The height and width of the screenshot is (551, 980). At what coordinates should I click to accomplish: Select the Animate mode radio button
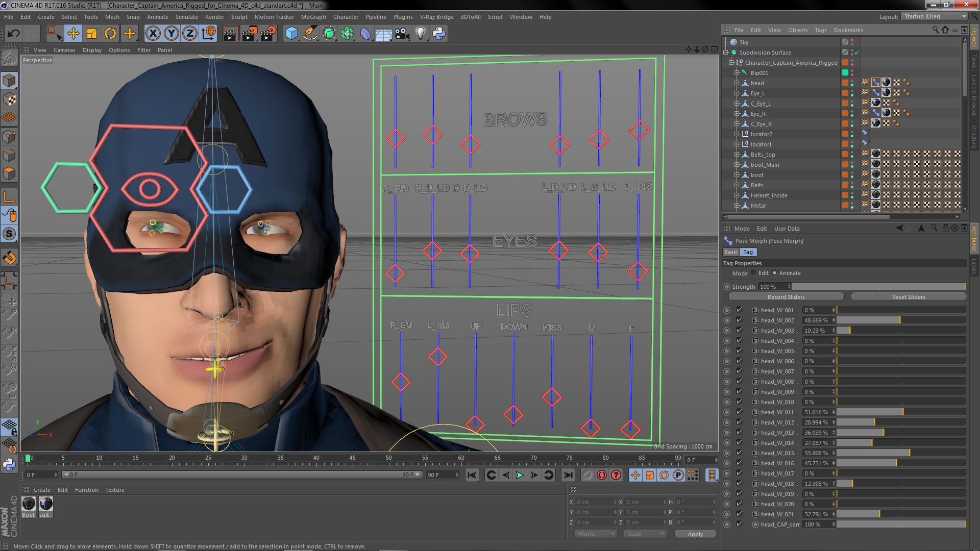[x=774, y=273]
